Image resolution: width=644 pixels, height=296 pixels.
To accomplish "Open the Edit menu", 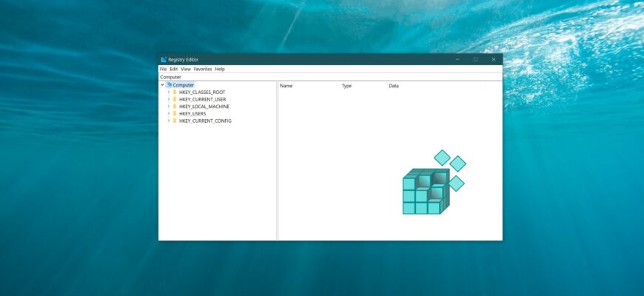I will (x=174, y=69).
